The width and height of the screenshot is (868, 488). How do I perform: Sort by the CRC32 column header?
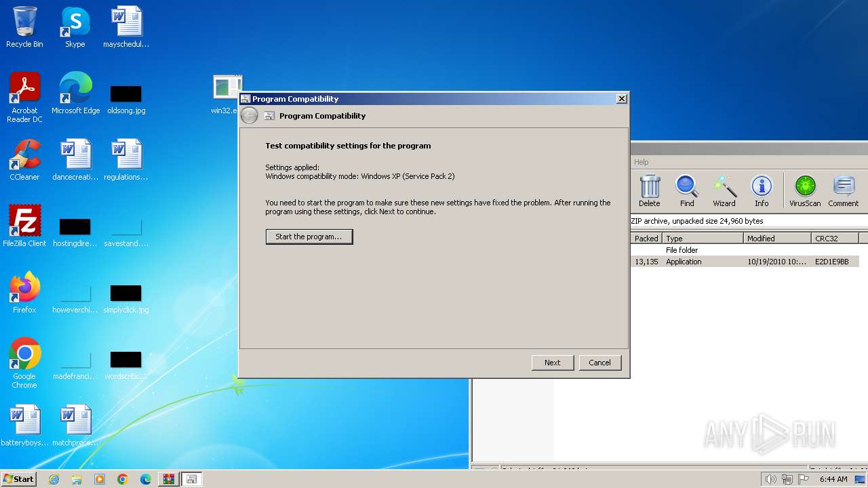tap(835, 239)
